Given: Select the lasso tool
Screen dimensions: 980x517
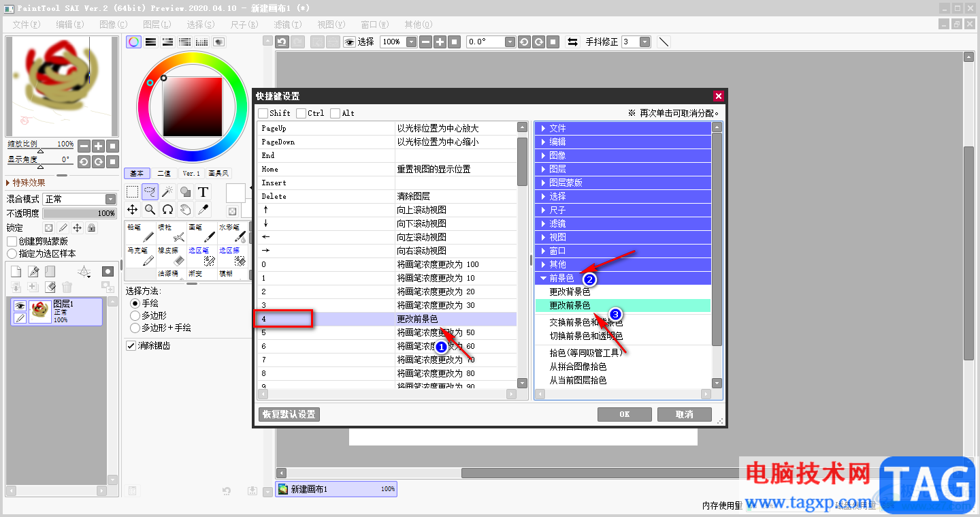Looking at the screenshot, I should point(150,192).
